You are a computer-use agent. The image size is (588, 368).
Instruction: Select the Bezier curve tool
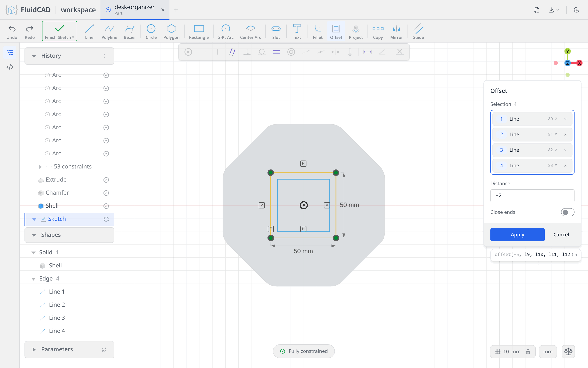click(x=130, y=32)
